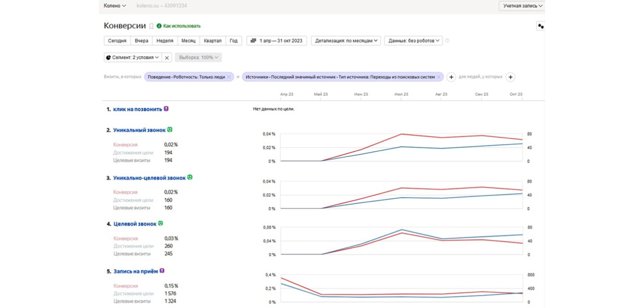Click the bookmark icon next to Конверсии

point(151,26)
